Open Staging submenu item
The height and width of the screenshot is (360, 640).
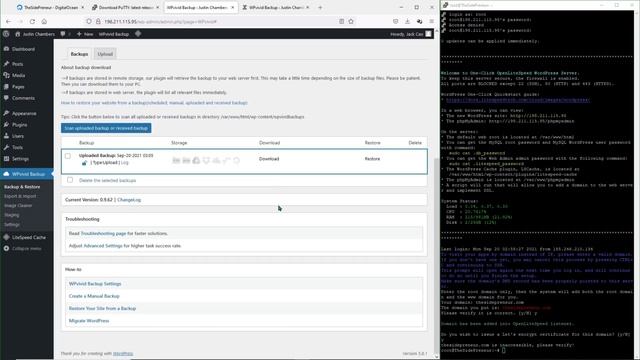click(11, 215)
